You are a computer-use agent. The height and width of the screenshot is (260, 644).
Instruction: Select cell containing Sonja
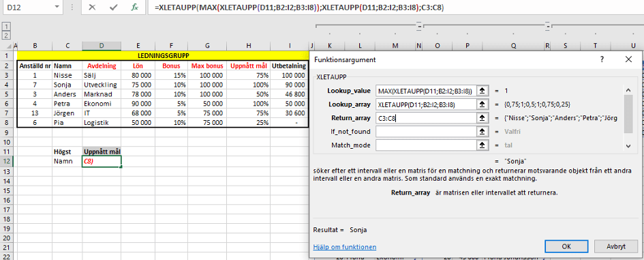pos(67,85)
